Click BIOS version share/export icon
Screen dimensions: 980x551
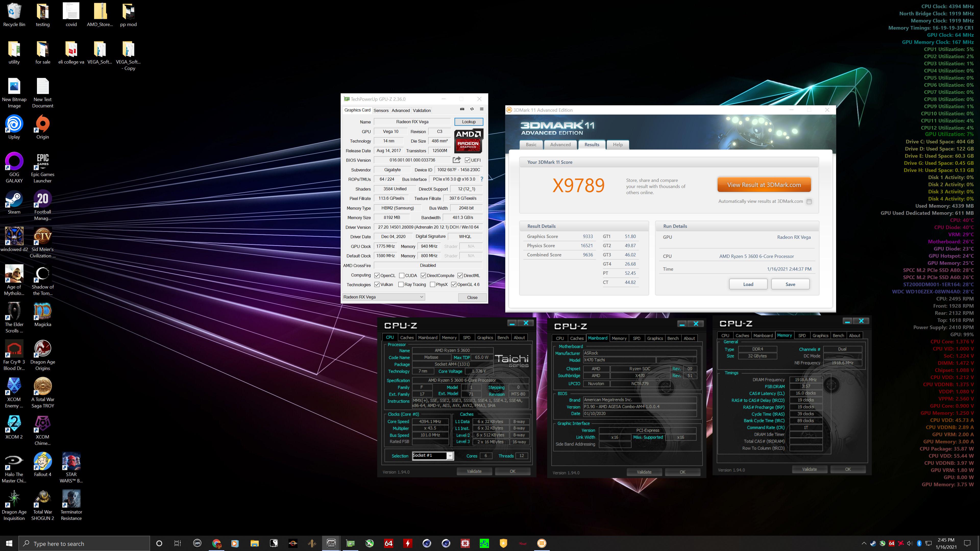tap(457, 160)
